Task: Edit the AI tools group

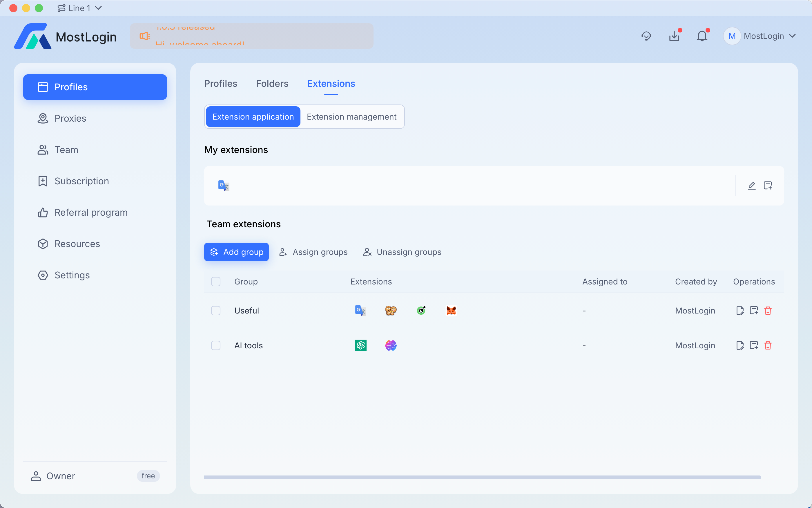Action: tap(740, 345)
